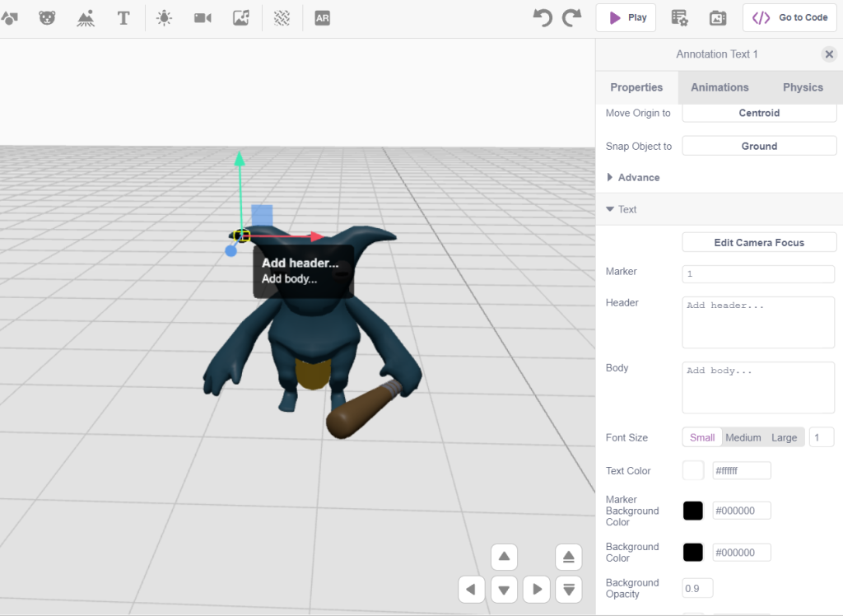Click the Edit Camera Focus button
The image size is (843, 616).
(759, 243)
